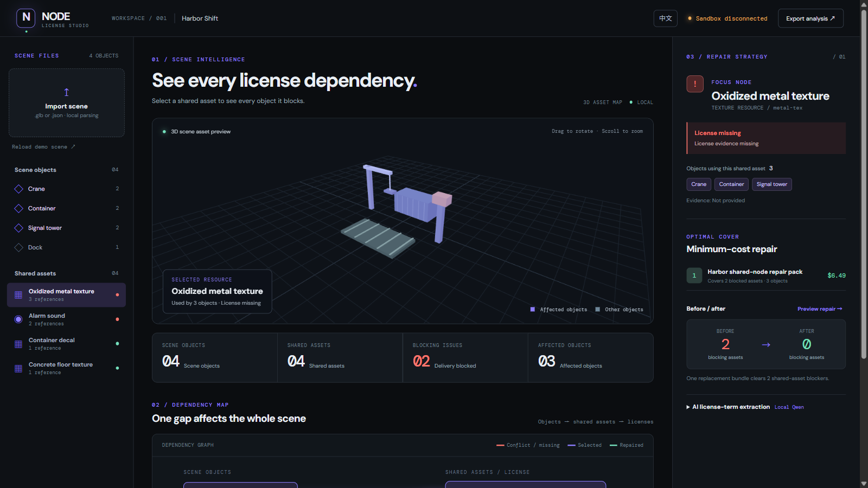868x488 pixels.
Task: Click the Evidence: Not provided text
Action: (716, 201)
